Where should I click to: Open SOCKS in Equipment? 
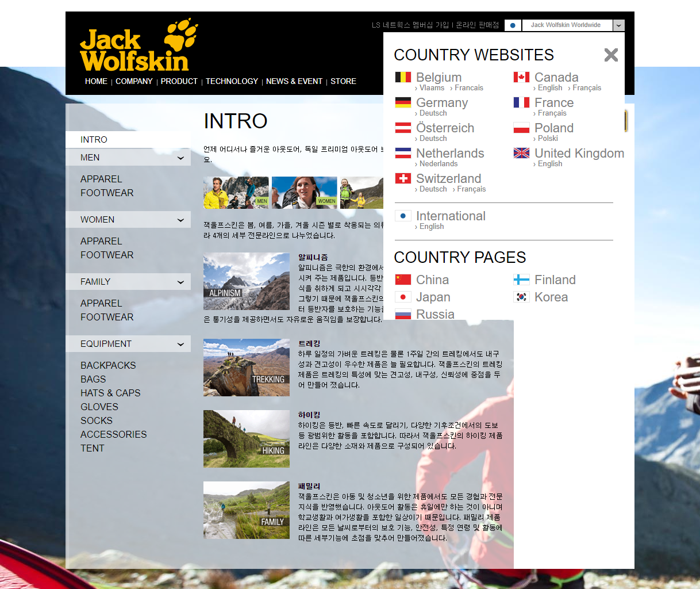[97, 420]
